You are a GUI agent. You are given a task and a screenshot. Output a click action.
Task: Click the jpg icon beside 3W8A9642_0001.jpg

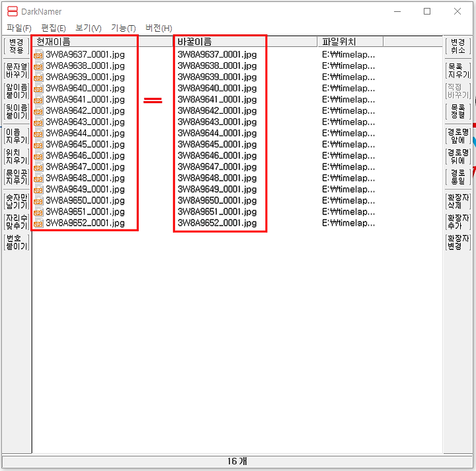click(x=38, y=111)
